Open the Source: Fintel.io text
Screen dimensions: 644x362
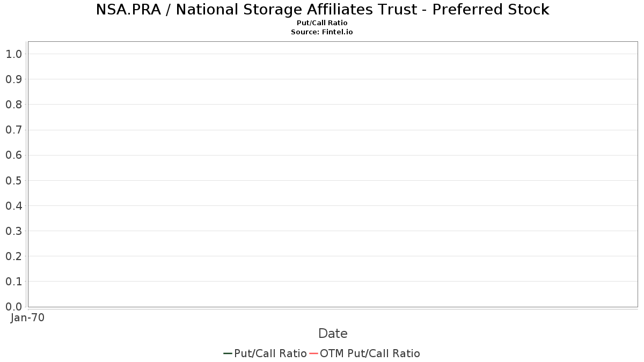(322, 32)
